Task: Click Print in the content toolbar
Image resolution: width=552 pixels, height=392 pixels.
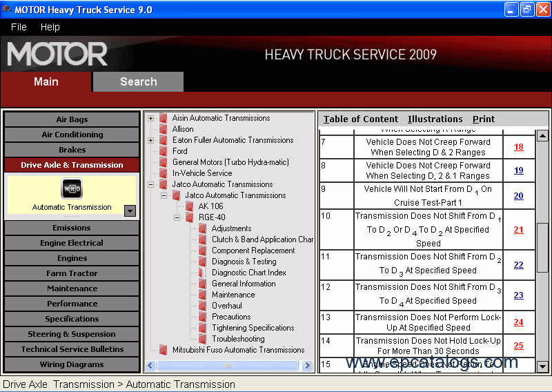Action: point(484,119)
